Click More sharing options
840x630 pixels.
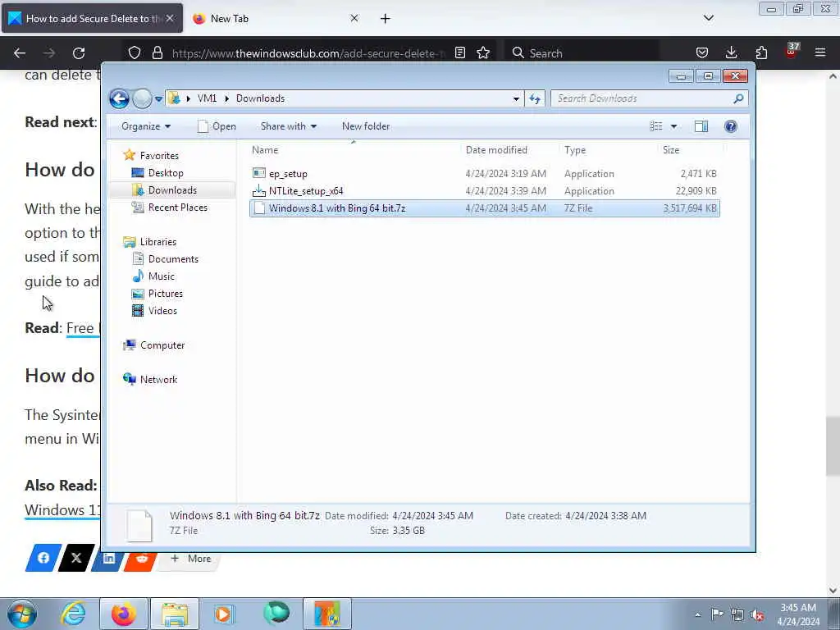coord(190,558)
